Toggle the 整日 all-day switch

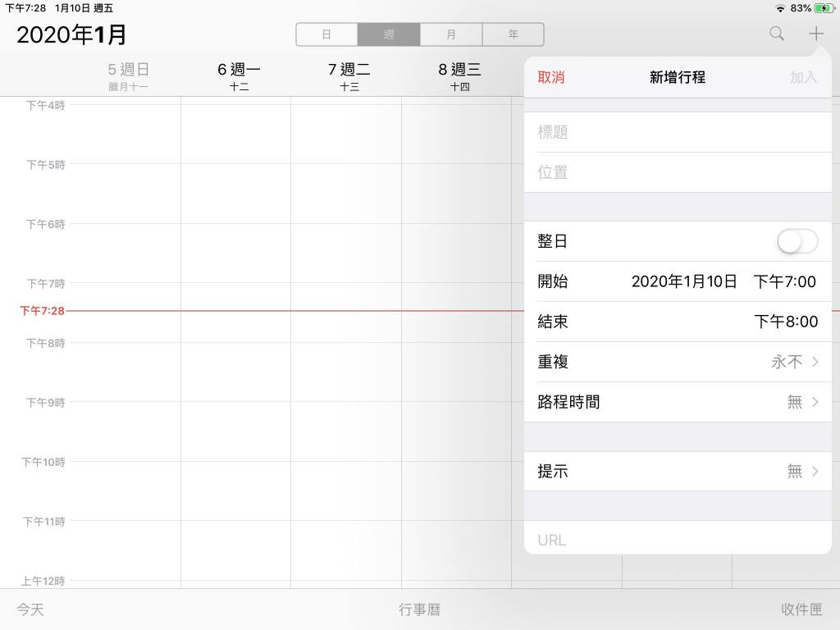pyautogui.click(x=797, y=241)
